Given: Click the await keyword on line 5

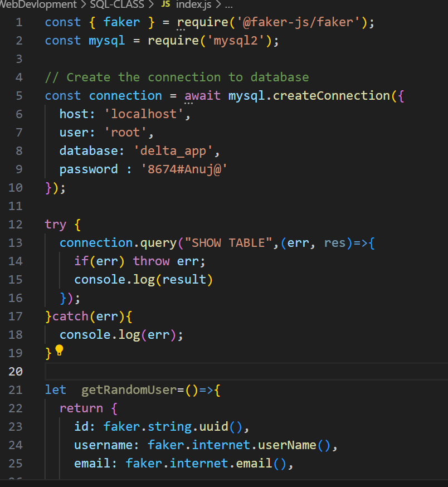Looking at the screenshot, I should click(x=203, y=96).
